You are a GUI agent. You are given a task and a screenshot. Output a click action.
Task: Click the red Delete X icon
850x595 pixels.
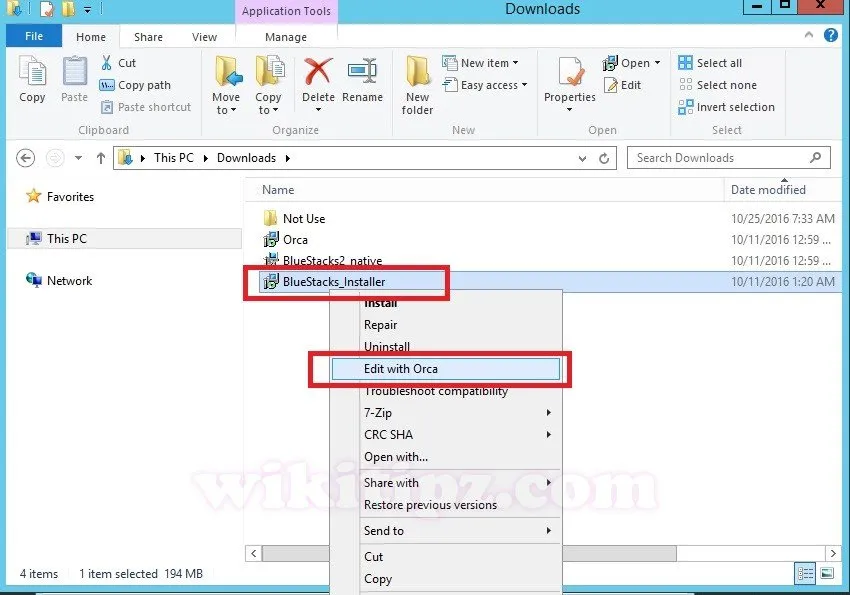(318, 71)
